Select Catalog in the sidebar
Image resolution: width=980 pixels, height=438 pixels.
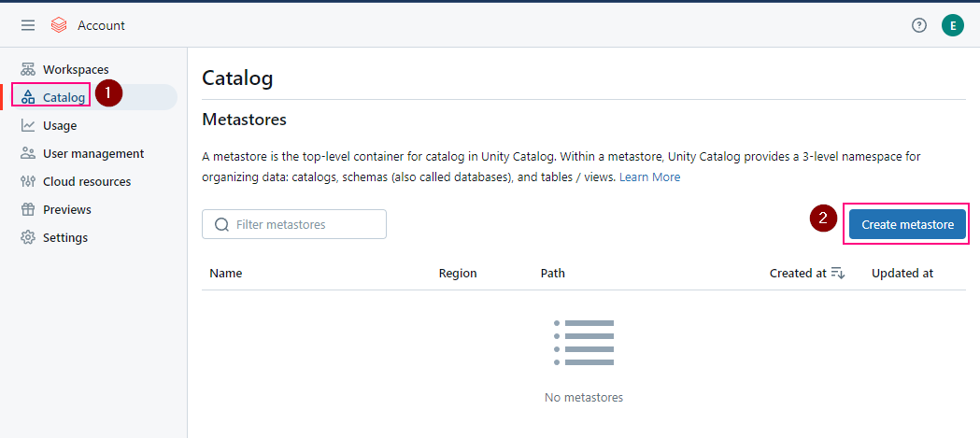[64, 97]
